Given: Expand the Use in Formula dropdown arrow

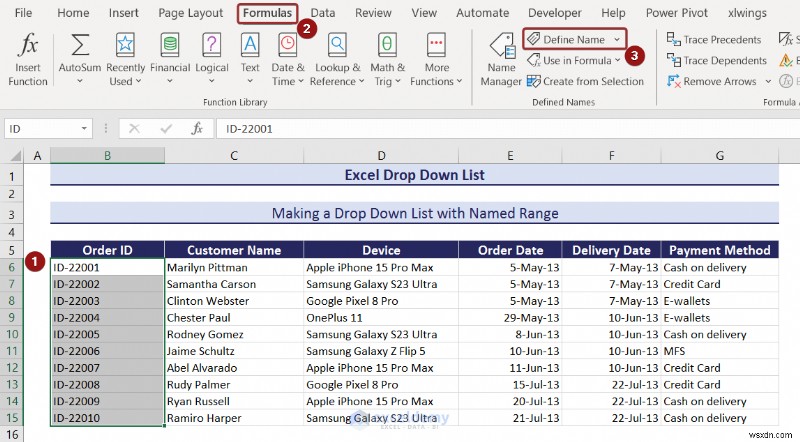Looking at the screenshot, I should tap(617, 60).
